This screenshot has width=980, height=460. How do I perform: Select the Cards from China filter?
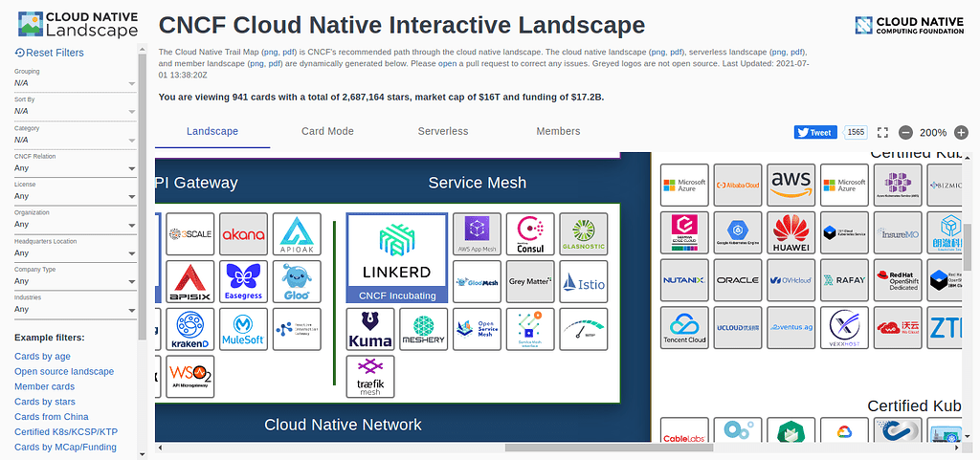click(x=52, y=416)
